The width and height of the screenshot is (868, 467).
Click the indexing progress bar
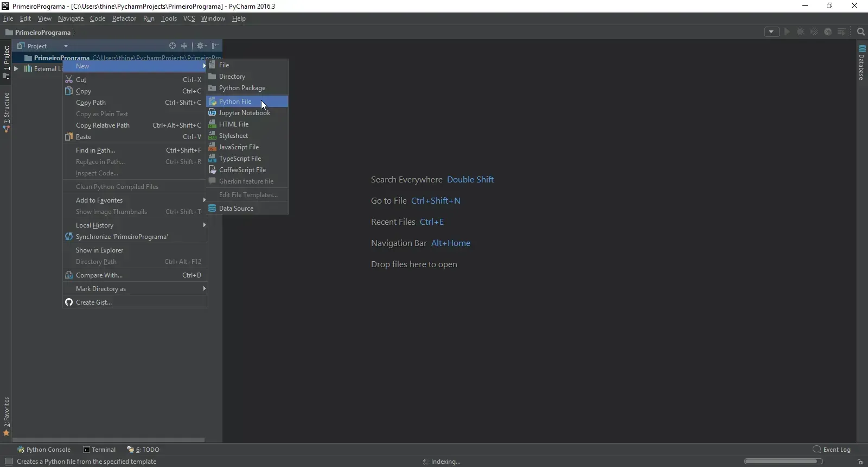coord(783,462)
